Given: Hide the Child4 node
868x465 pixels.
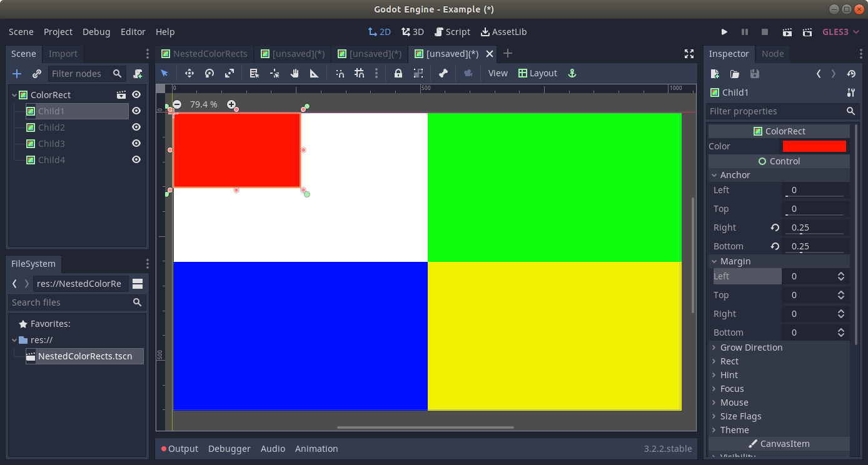Looking at the screenshot, I should (x=136, y=160).
